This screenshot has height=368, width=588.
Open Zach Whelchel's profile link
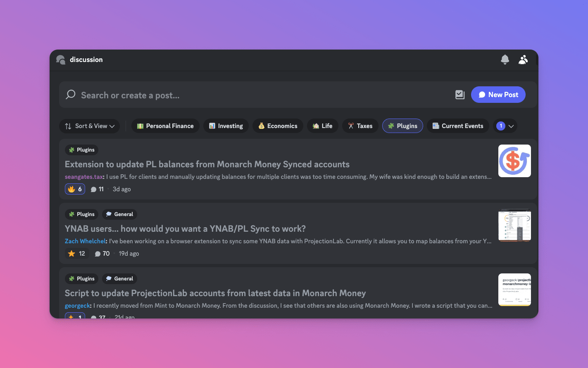tap(85, 241)
